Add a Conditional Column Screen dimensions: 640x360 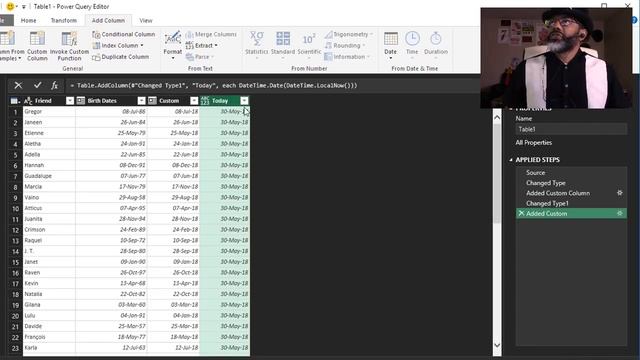(124, 34)
